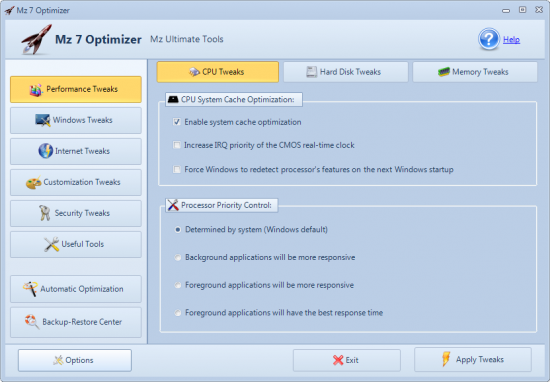Open Internet Tweaks via globe icon
The image size is (550, 382).
pos(46,151)
